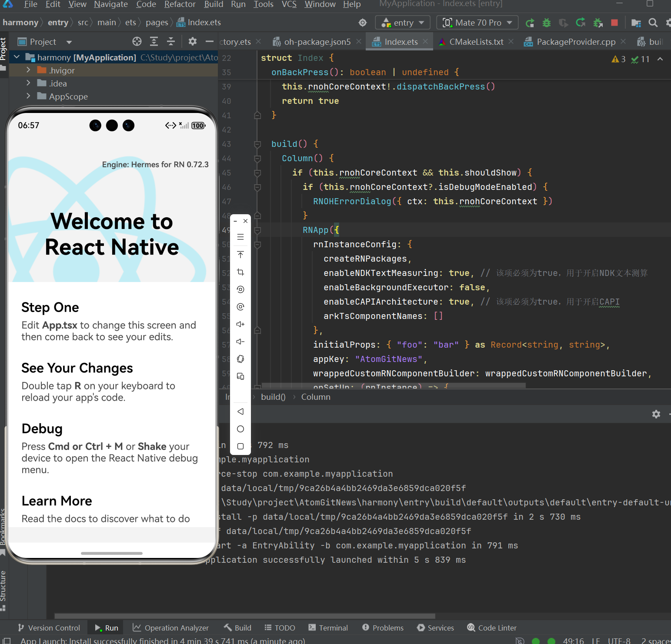The height and width of the screenshot is (644, 671).
Task: Select opened file in Project panel
Action: point(137,41)
